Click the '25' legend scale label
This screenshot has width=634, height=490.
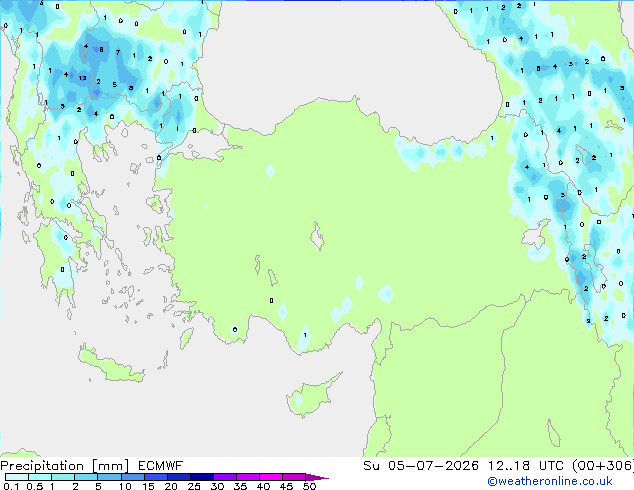194,486
